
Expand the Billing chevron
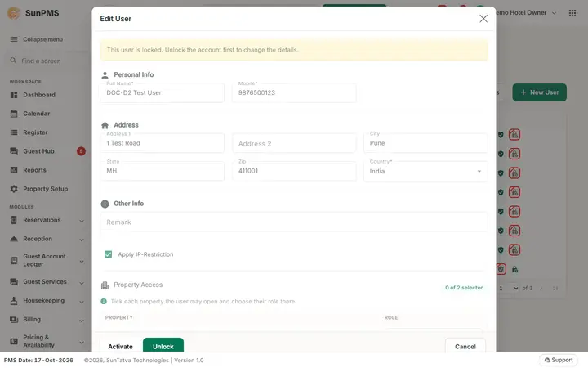[x=82, y=321]
